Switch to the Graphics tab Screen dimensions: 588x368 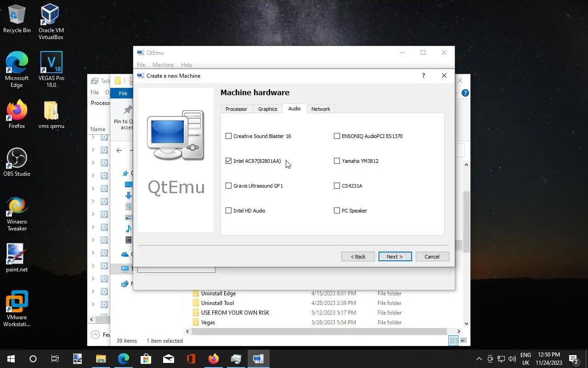[267, 109]
